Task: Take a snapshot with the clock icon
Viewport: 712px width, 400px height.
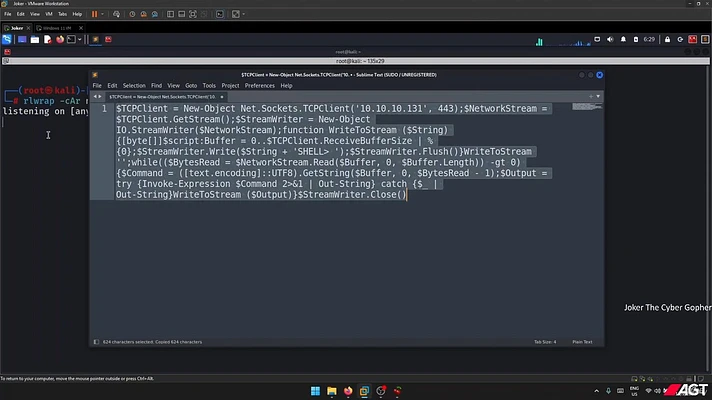Action: pos(132,14)
